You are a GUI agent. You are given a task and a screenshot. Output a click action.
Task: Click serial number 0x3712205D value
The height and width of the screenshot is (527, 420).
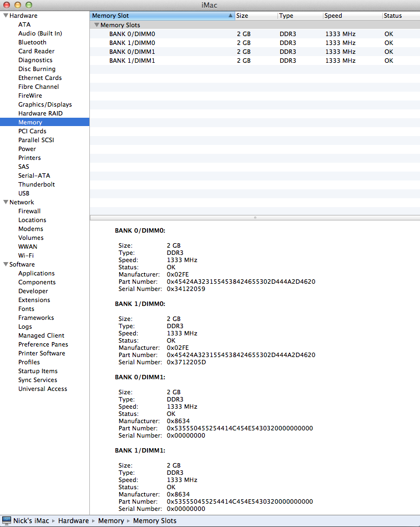(x=186, y=362)
